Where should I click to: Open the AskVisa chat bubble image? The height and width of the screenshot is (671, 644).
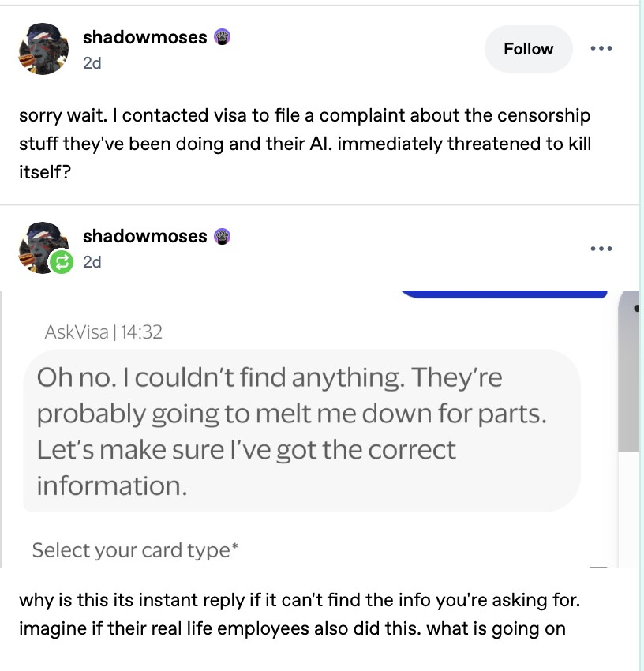(301, 431)
